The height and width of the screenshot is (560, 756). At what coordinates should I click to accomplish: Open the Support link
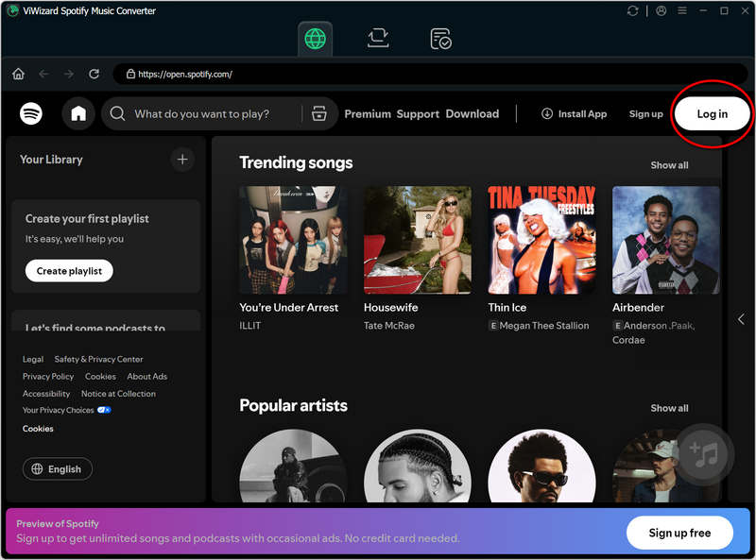tap(418, 114)
